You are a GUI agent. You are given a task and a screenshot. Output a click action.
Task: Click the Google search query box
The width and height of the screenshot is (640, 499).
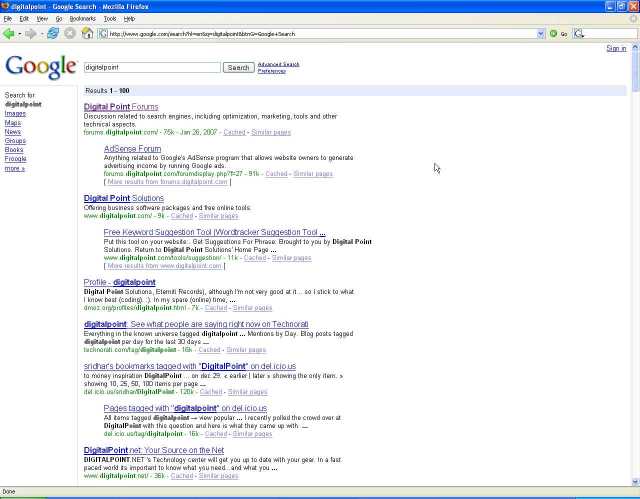pyautogui.click(x=152, y=67)
